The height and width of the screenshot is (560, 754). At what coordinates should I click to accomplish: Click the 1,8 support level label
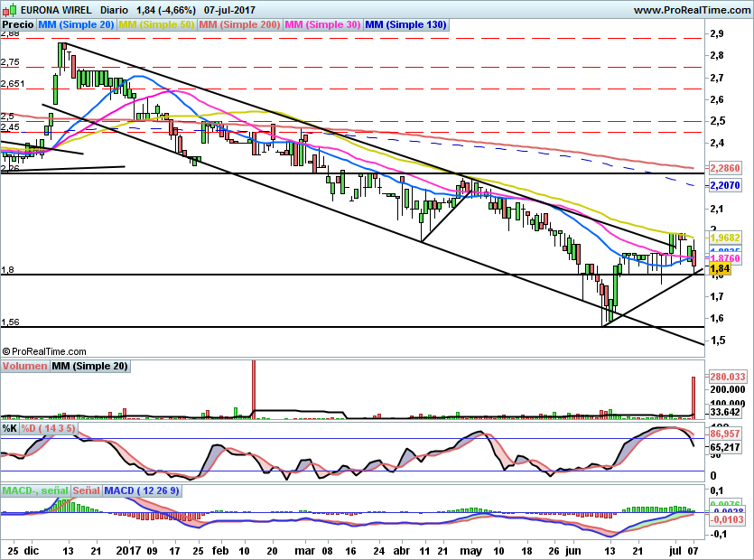click(7, 270)
